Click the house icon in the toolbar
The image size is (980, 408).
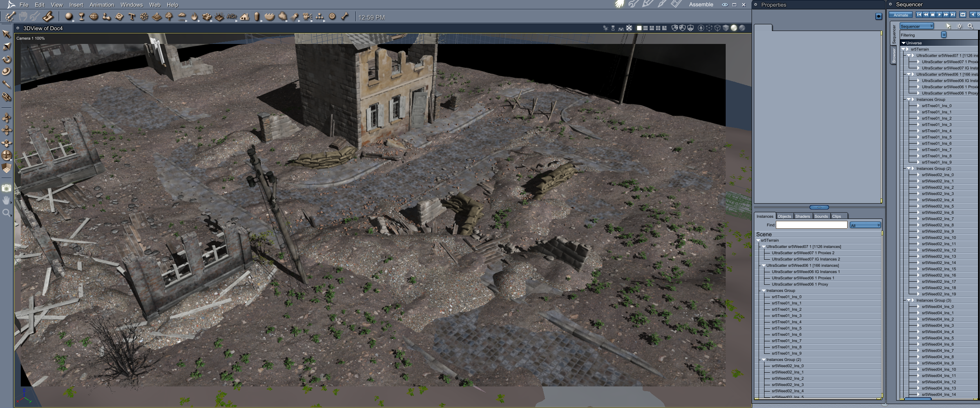point(245,16)
